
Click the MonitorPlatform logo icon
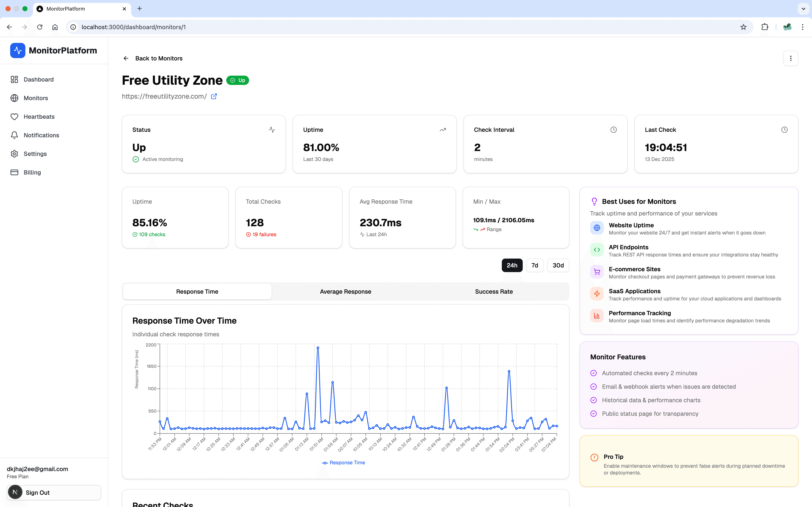pos(18,50)
